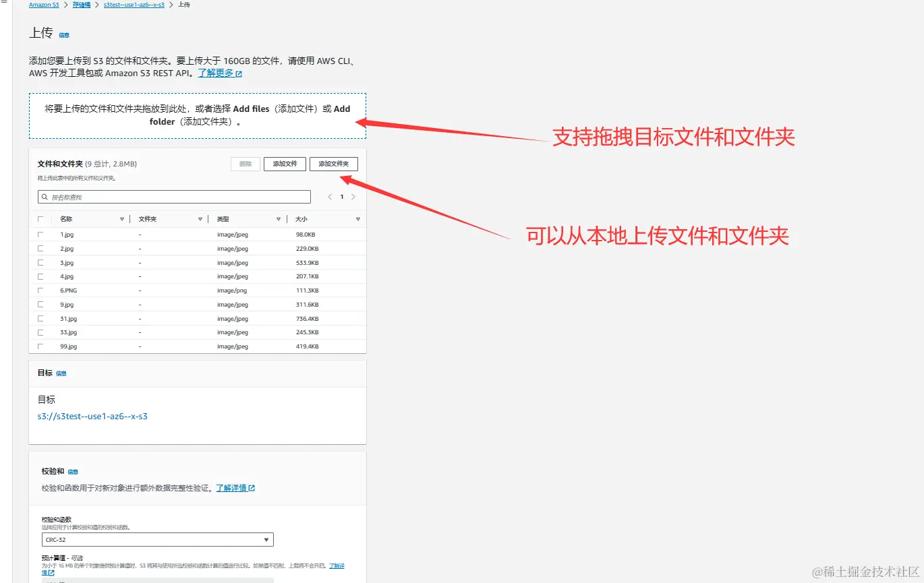Click the disabled 删除 button
The image size is (924, 583).
246,164
